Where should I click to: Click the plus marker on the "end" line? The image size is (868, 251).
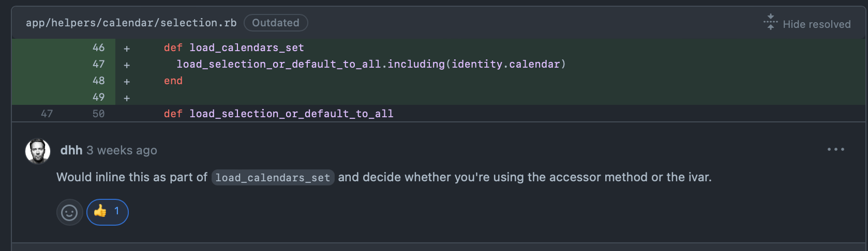[127, 81]
